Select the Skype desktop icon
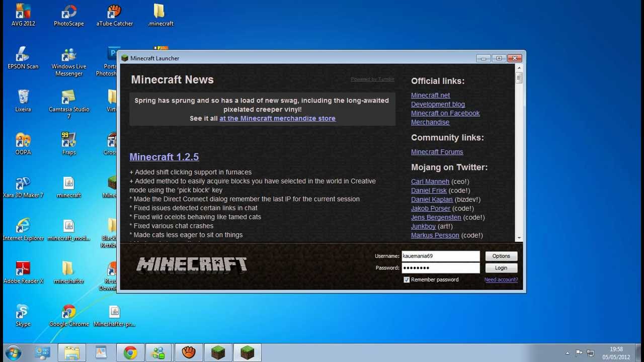The image size is (644, 362). pyautogui.click(x=23, y=315)
